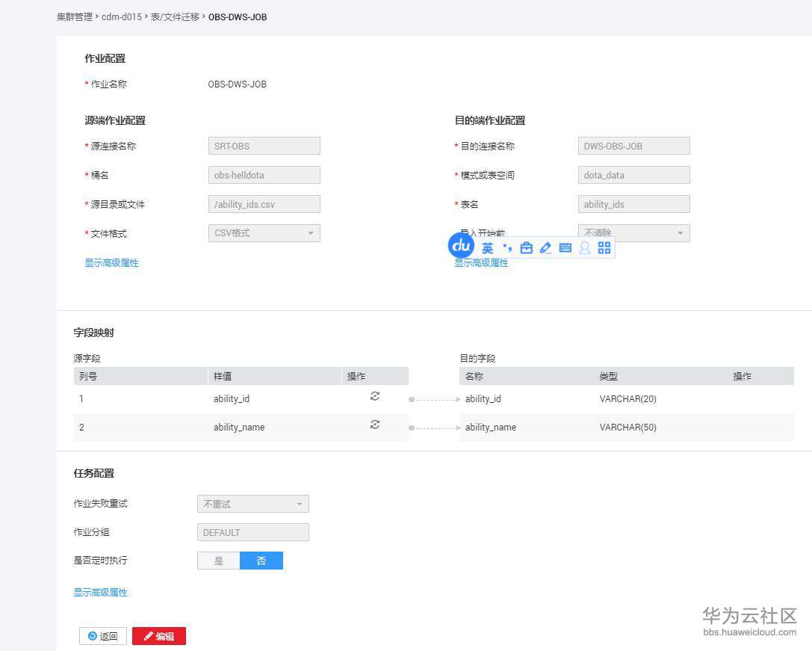Click destination field name 'ability_name'
The width and height of the screenshot is (812, 651).
click(x=490, y=427)
